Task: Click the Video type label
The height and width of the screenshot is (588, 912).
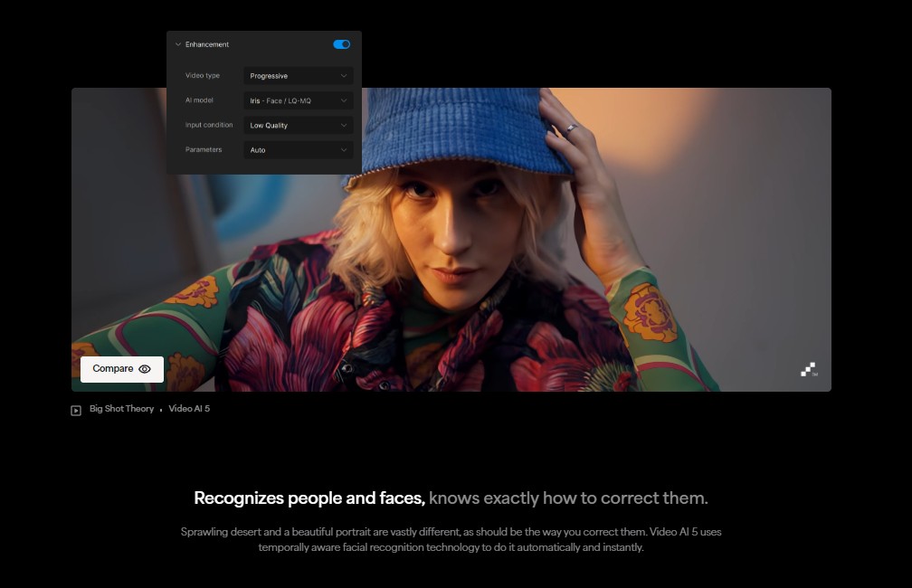Action: (x=202, y=76)
